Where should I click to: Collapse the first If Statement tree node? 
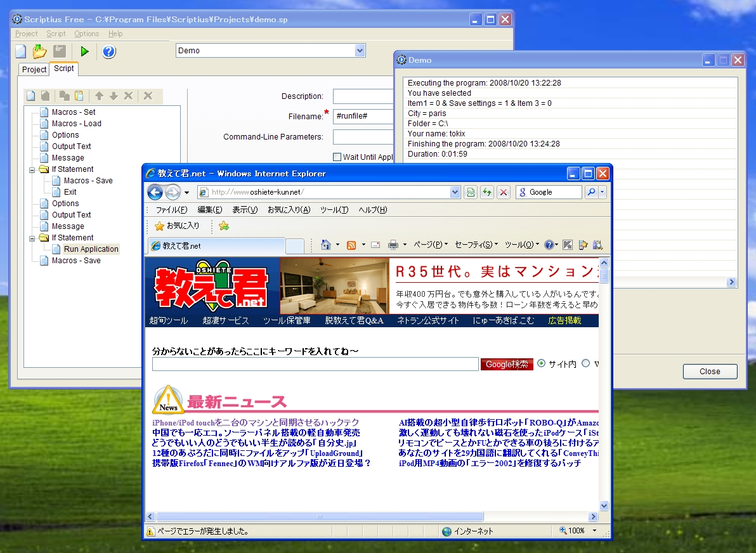32,170
